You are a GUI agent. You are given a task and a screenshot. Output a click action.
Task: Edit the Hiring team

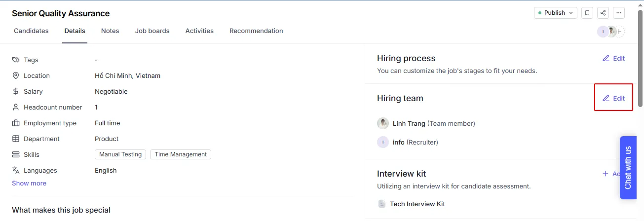pyautogui.click(x=613, y=98)
